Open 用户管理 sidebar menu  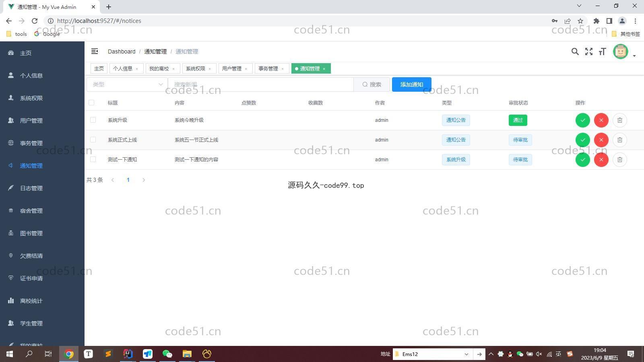(42, 121)
